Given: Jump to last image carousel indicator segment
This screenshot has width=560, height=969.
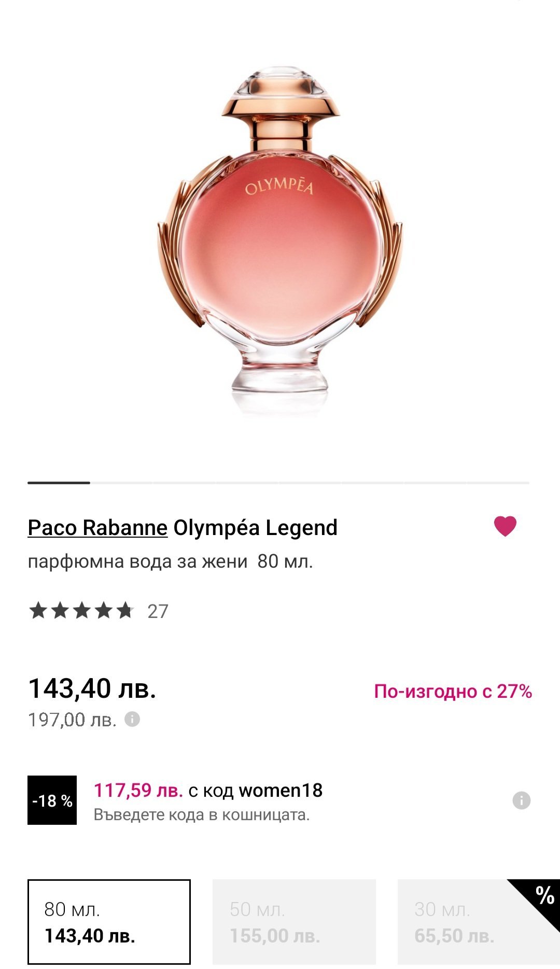Looking at the screenshot, I should coord(498,483).
